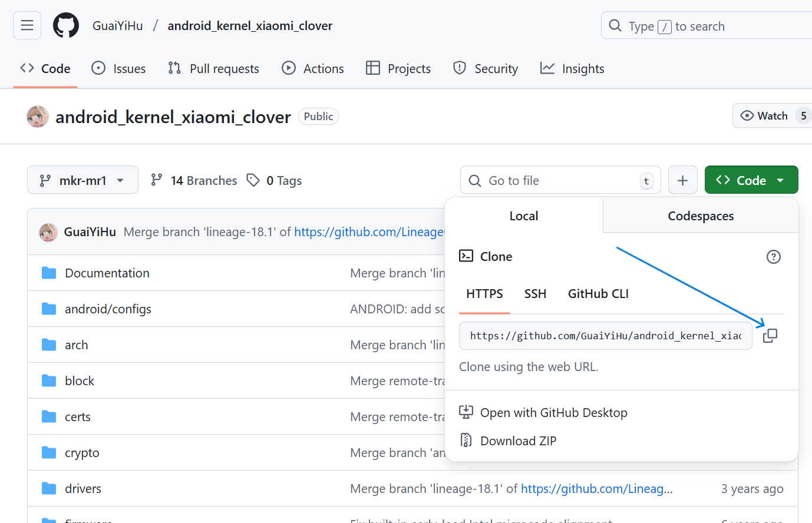Open the hamburger navigation menu

27,25
